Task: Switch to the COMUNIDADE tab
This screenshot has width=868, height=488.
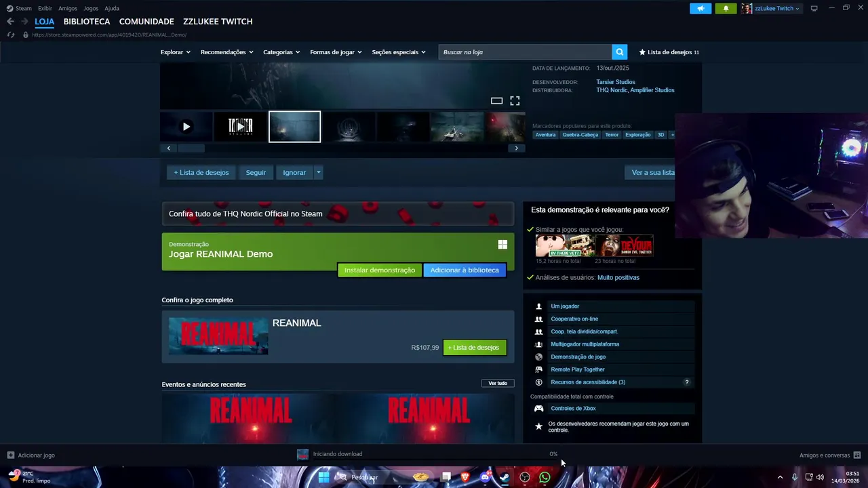Action: tap(146, 22)
